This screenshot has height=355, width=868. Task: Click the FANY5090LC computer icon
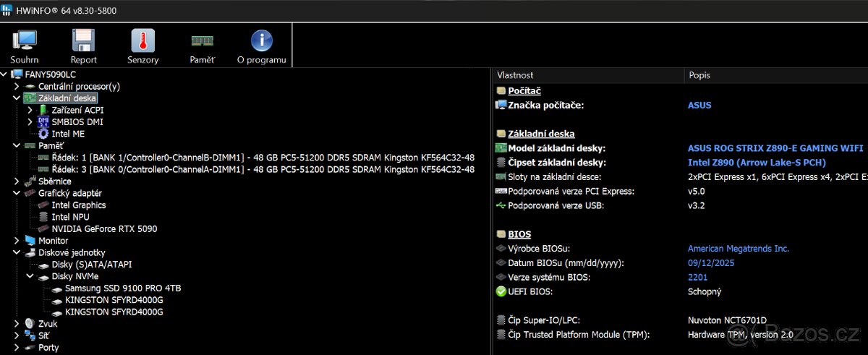[17, 74]
